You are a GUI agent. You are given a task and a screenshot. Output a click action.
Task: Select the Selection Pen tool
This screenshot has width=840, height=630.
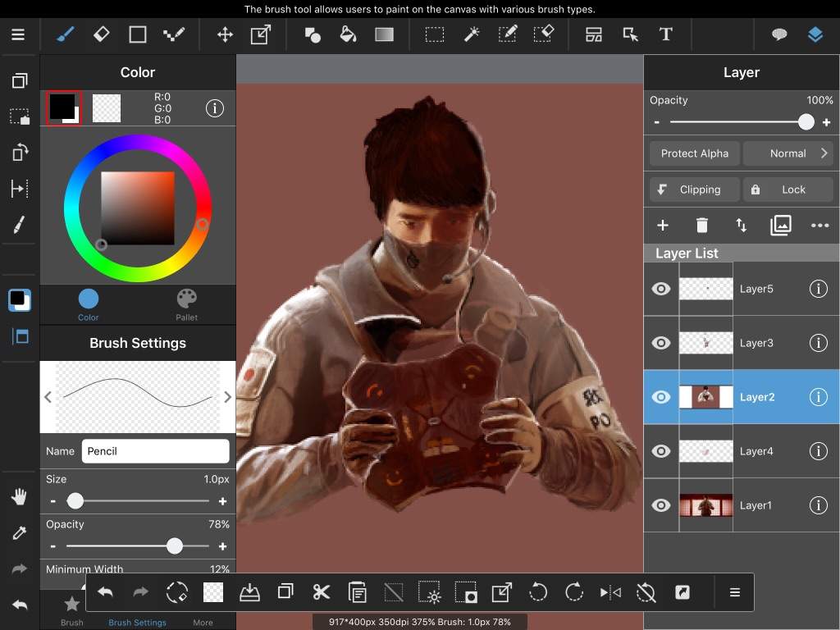[507, 34]
